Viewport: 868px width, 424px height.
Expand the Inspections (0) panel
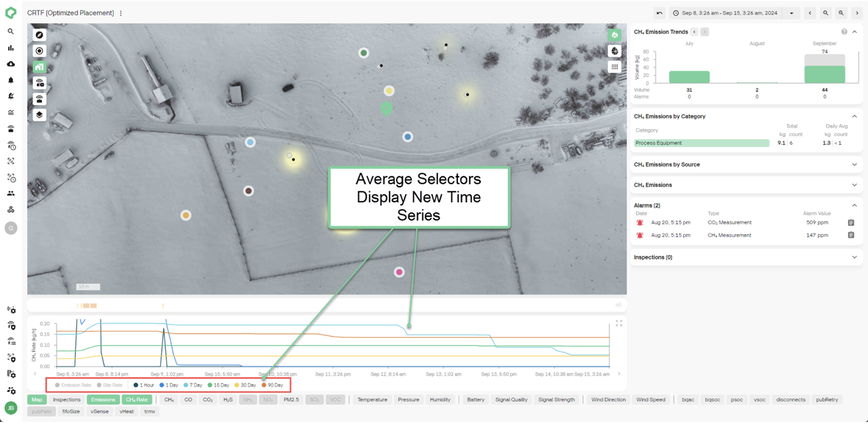pos(854,258)
